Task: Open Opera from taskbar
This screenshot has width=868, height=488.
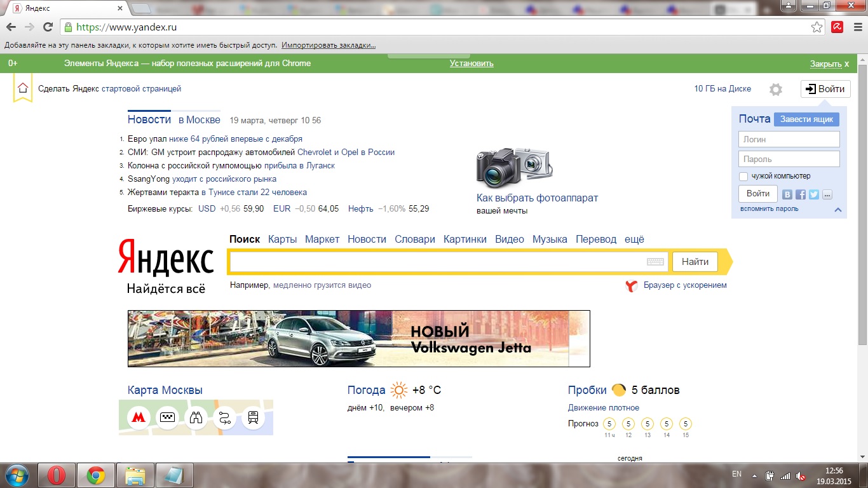Action: [x=57, y=475]
